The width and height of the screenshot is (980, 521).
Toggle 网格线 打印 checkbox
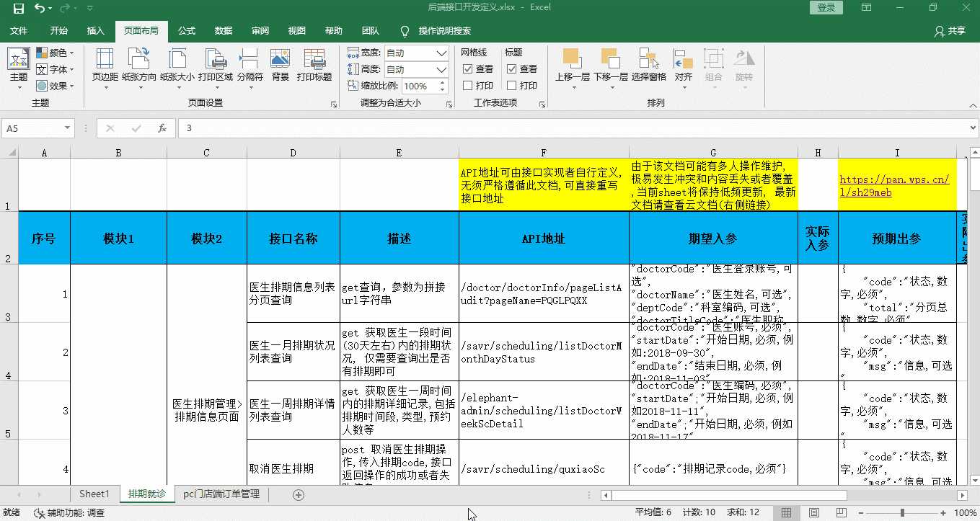[x=468, y=86]
